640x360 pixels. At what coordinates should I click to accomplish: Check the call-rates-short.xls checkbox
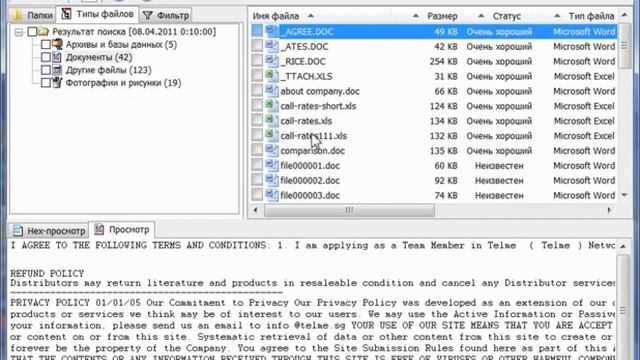tap(257, 106)
